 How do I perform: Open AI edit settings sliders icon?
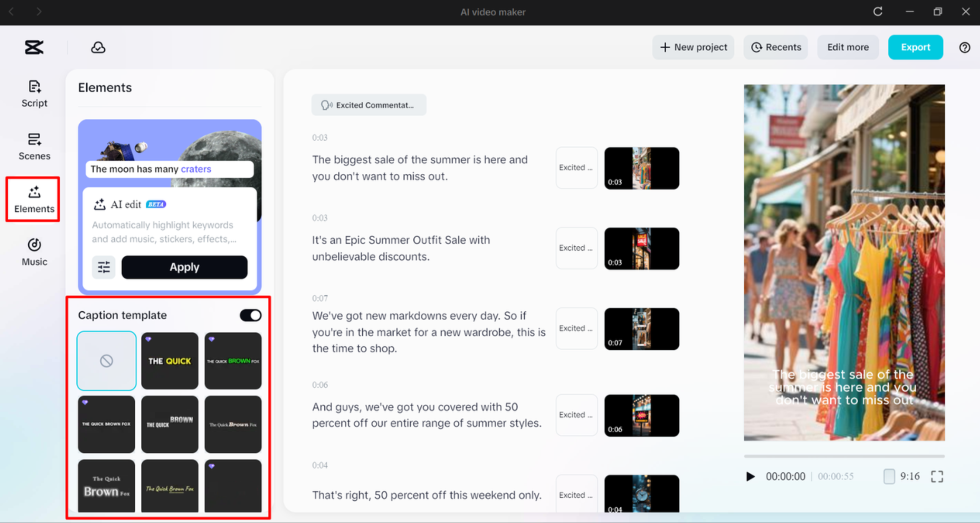(x=104, y=267)
